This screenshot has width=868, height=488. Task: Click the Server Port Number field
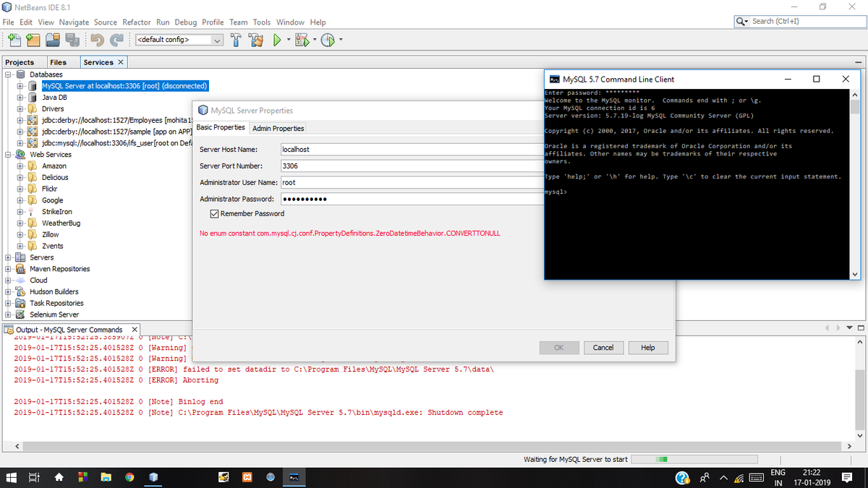coord(413,166)
